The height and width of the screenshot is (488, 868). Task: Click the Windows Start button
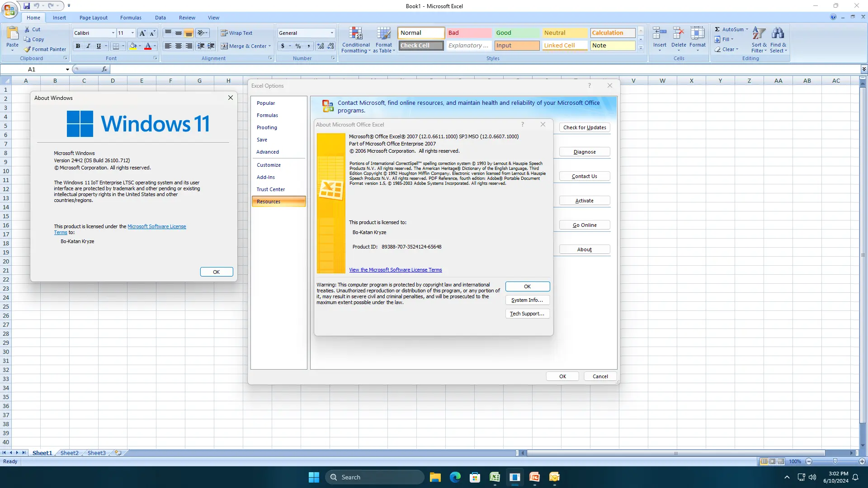point(314,477)
